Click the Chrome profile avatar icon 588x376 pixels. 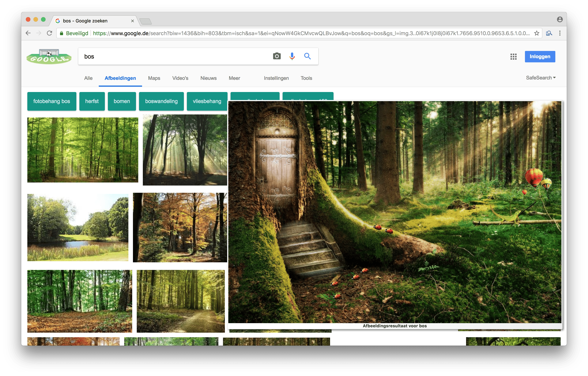tap(560, 20)
